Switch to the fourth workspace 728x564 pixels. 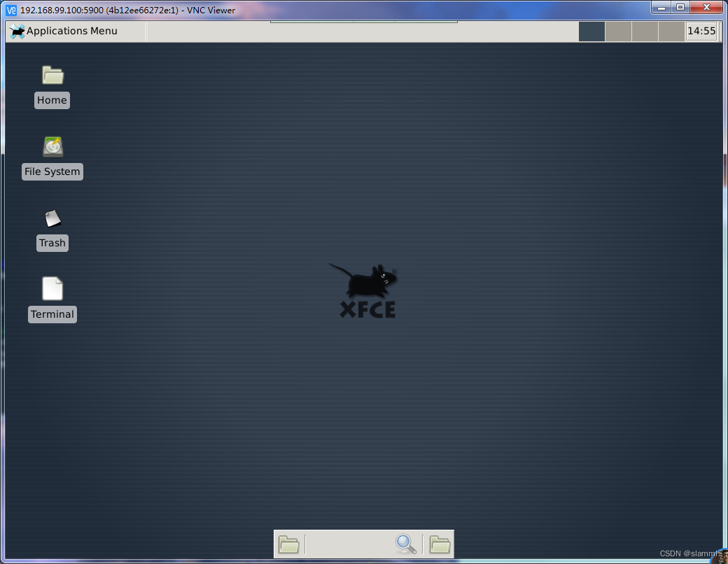click(671, 31)
